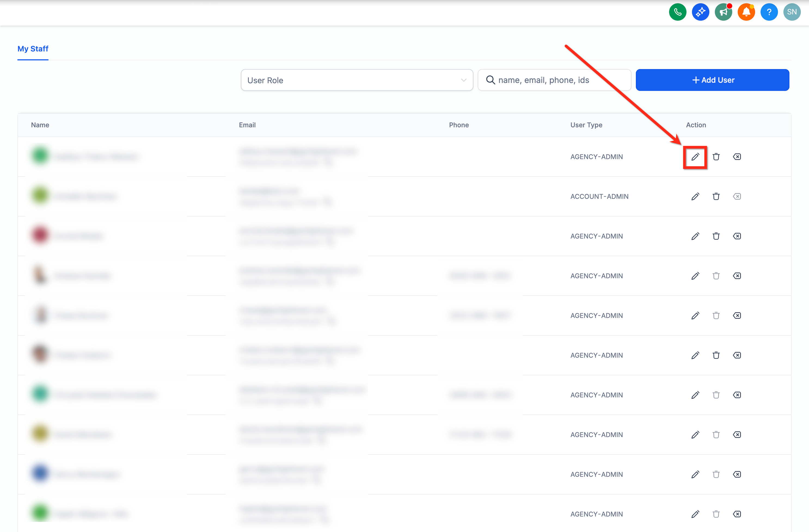The width and height of the screenshot is (809, 532).
Task: Click the Add User button
Action: 712,80
